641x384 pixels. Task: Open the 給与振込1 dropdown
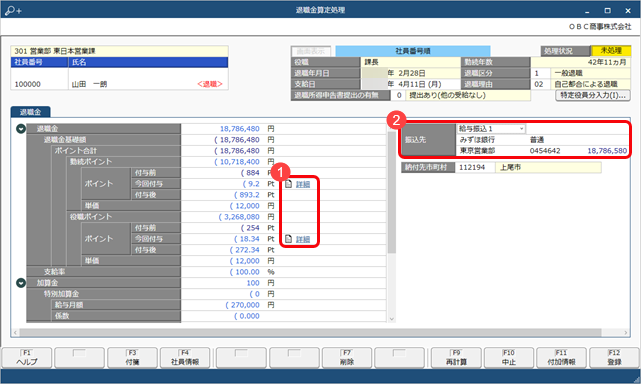(x=491, y=129)
